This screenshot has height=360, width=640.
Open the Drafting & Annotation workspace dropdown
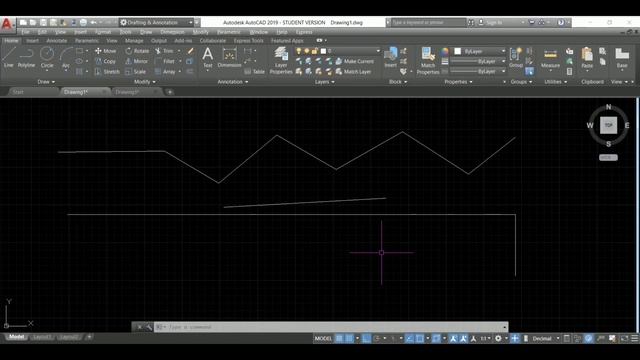click(x=156, y=22)
